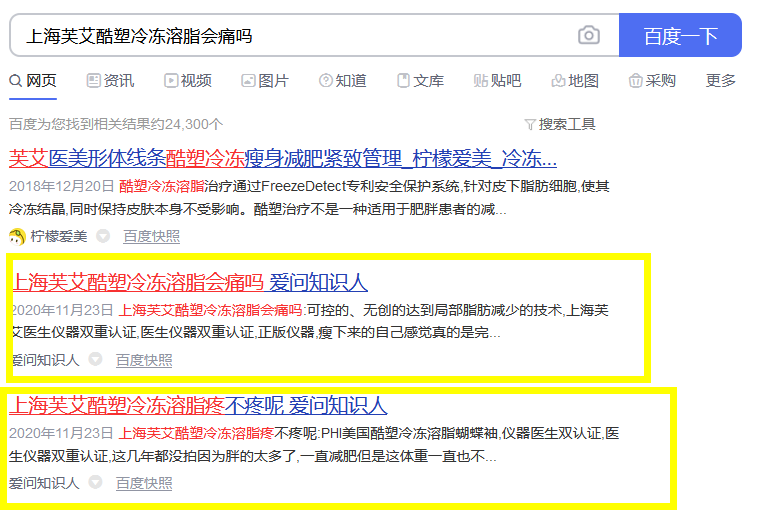The height and width of the screenshot is (516, 759).
Task: Open the 知道 tab
Action: coord(343,80)
